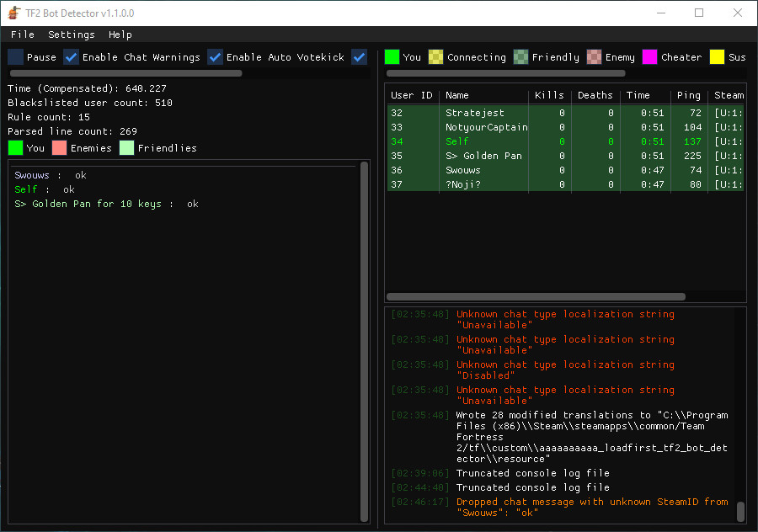Click the checkered Friendly legend swatch
Viewport: 758px width, 532px height.
point(521,57)
